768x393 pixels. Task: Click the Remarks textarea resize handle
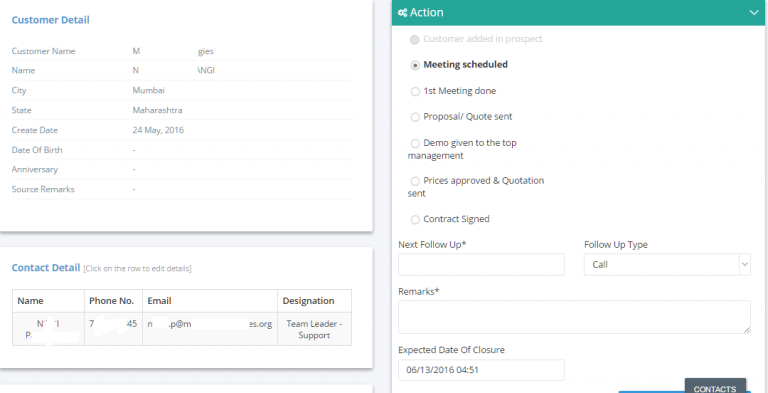(x=746, y=330)
